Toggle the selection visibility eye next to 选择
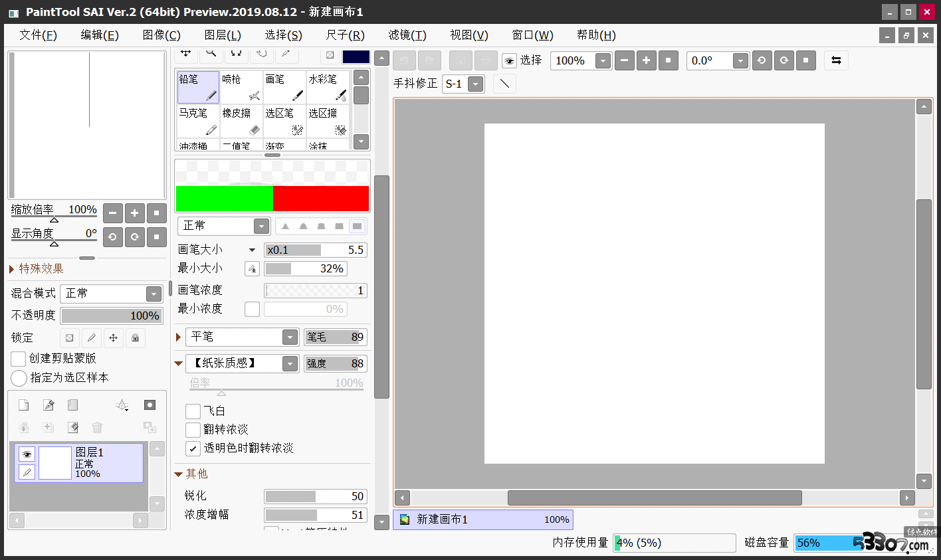Image resolution: width=941 pixels, height=560 pixels. tap(510, 61)
